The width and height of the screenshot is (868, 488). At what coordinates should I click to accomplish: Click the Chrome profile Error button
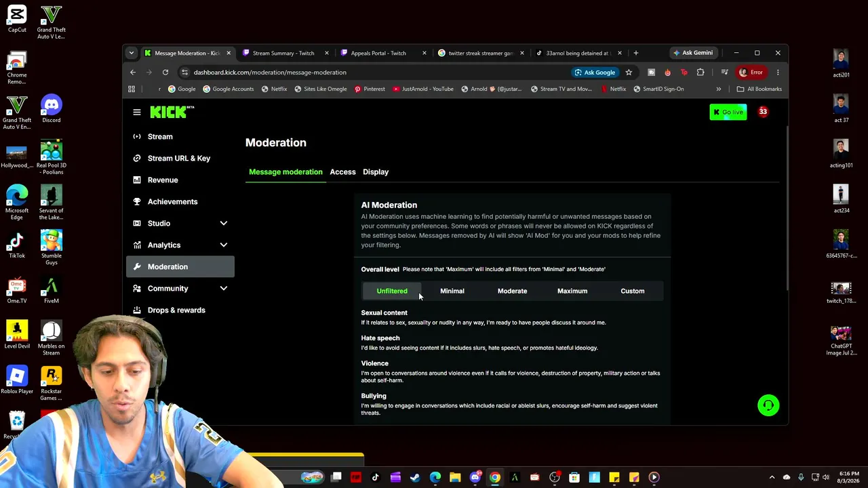pyautogui.click(x=751, y=73)
